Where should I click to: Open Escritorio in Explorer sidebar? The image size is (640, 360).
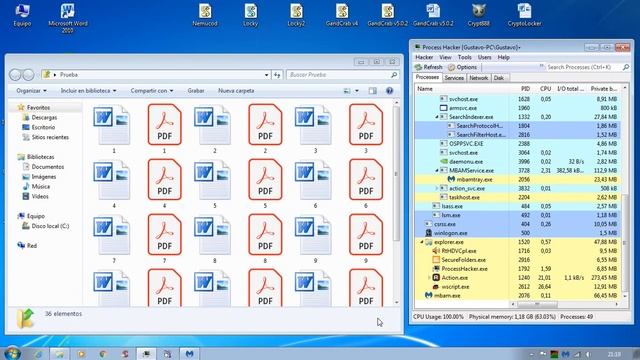43,127
